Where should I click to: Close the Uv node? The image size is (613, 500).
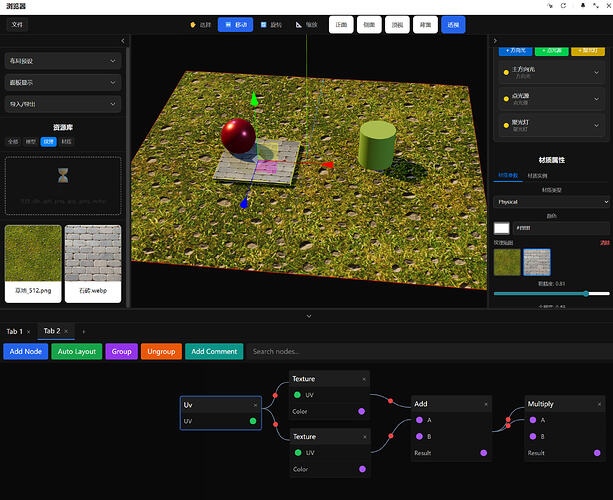[x=255, y=405]
